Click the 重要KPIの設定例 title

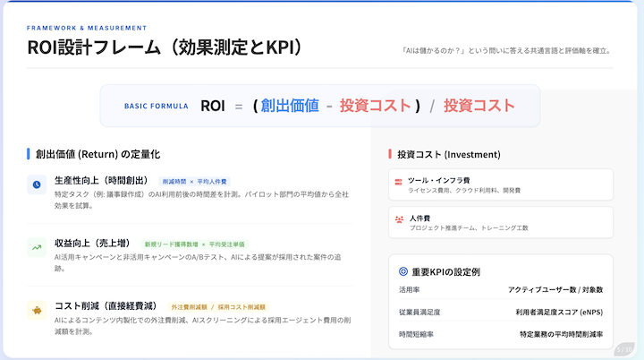446,272
